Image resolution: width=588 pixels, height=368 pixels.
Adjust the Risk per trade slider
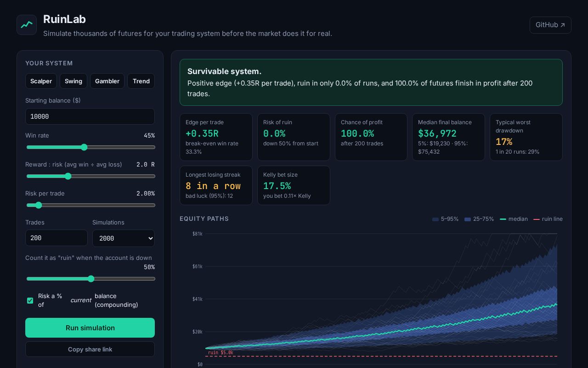click(x=90, y=205)
